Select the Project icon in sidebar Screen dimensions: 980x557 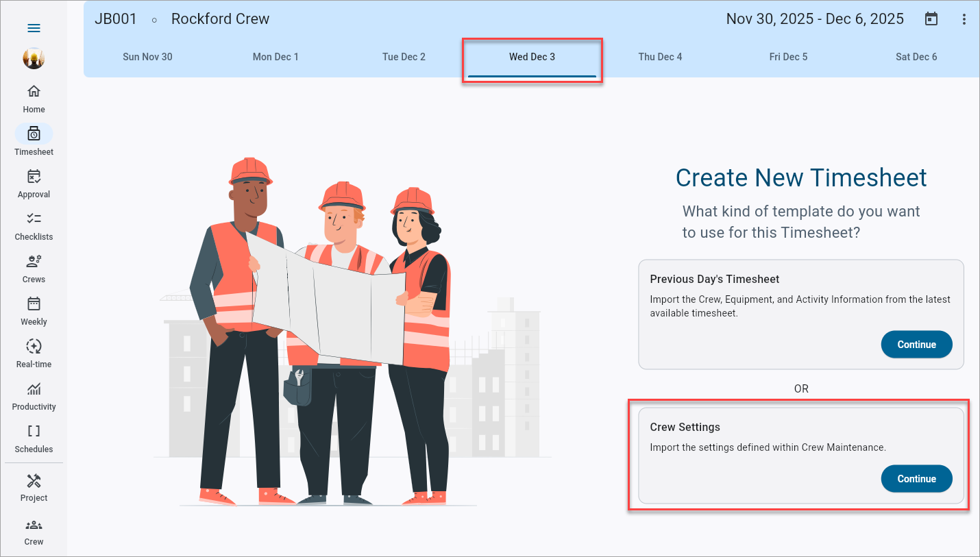[x=34, y=486]
